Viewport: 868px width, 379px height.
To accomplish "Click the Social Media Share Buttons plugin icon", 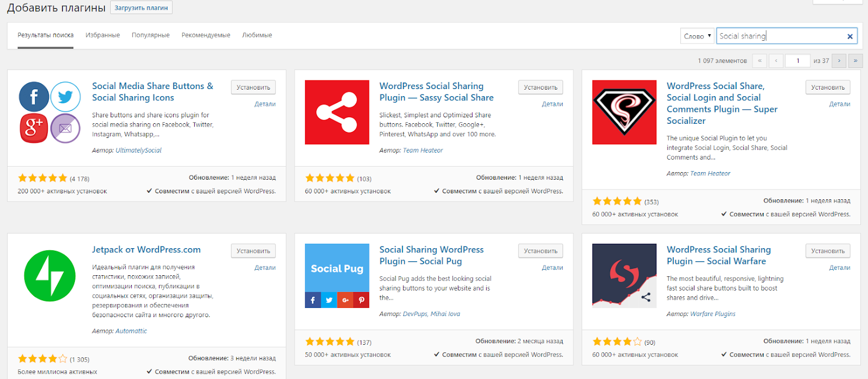I will point(49,112).
